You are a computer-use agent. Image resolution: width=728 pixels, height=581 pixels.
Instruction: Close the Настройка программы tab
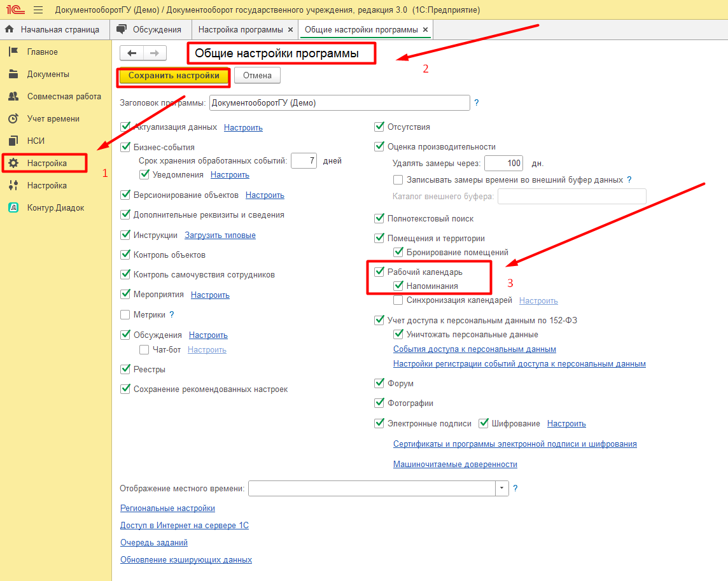coord(290,29)
